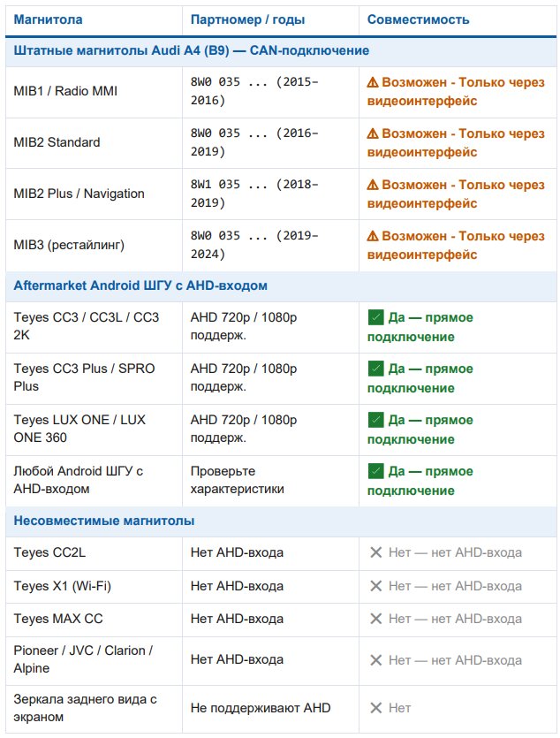The height and width of the screenshot is (738, 560).
Task: Click Нет AHD-входа cell in Teyes MAX CC row
Action: coord(270,620)
